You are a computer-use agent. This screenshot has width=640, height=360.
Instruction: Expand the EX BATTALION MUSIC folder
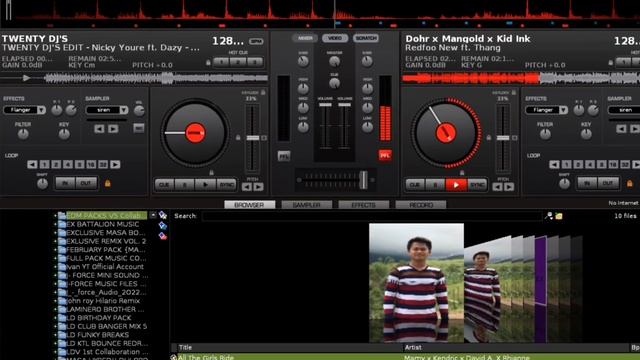[x=55, y=224]
